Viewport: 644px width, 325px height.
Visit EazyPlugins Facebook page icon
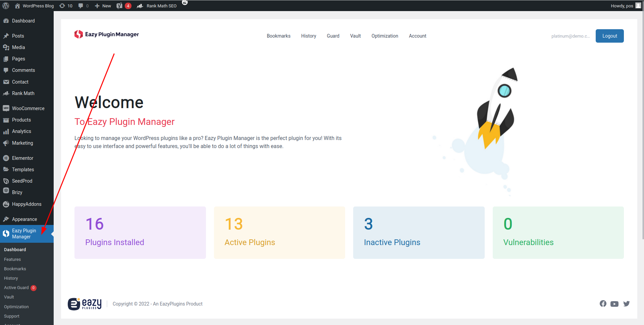coord(603,304)
